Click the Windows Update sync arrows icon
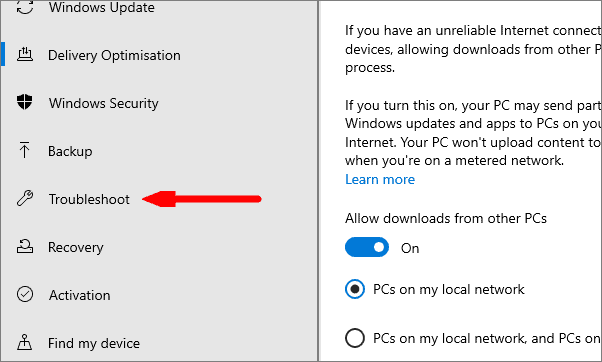 25,7
